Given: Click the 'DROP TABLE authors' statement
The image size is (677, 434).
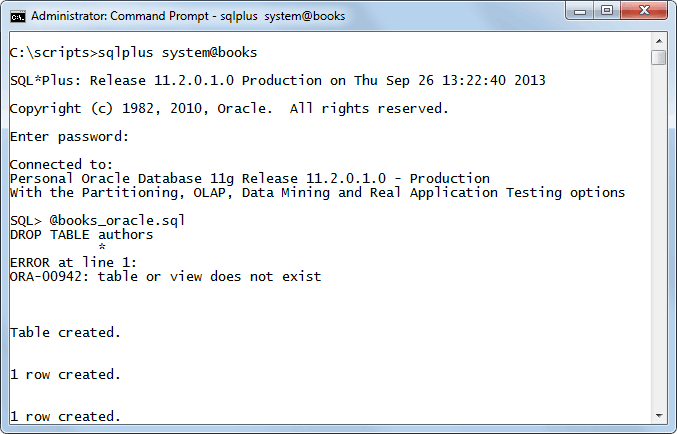Looking at the screenshot, I should click(x=81, y=234).
